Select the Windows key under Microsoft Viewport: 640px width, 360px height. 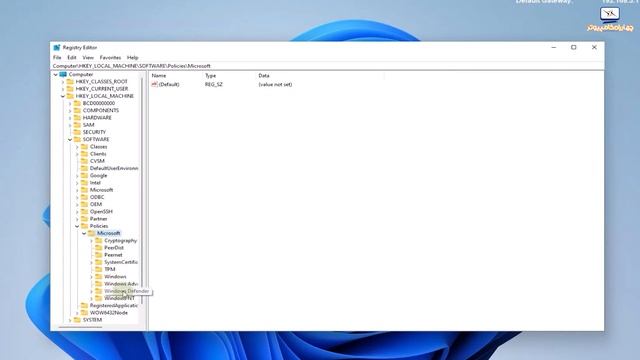[115, 277]
